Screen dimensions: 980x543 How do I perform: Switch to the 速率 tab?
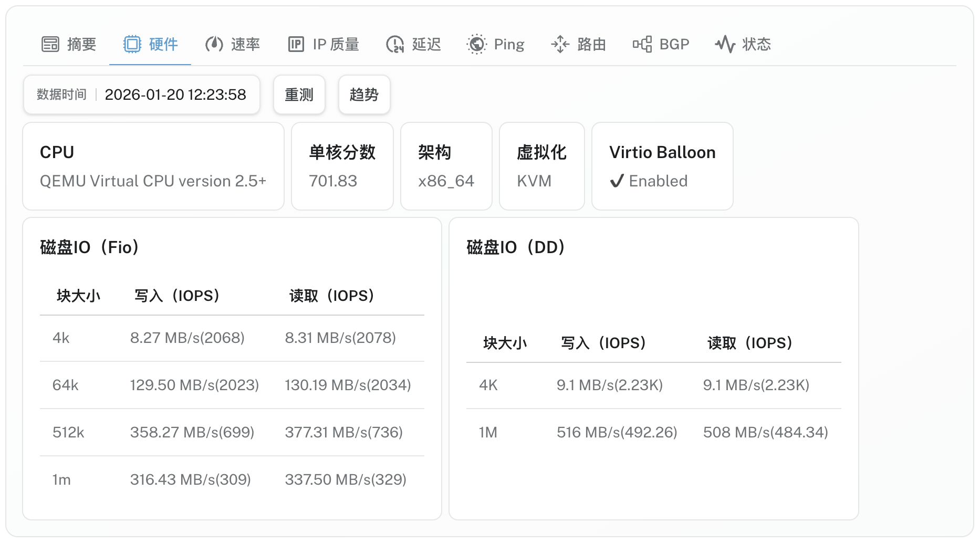click(245, 44)
